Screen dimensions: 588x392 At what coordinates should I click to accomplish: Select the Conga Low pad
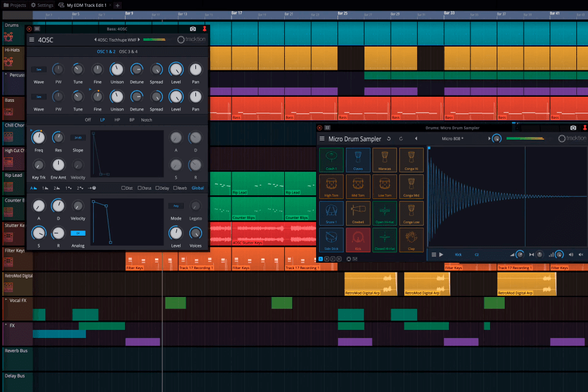pos(412,213)
